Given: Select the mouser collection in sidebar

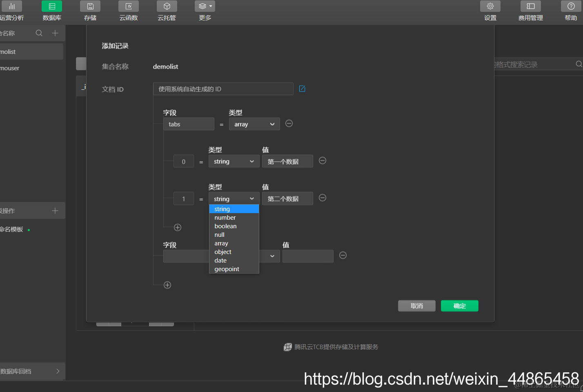Looking at the screenshot, I should pyautogui.click(x=31, y=68).
